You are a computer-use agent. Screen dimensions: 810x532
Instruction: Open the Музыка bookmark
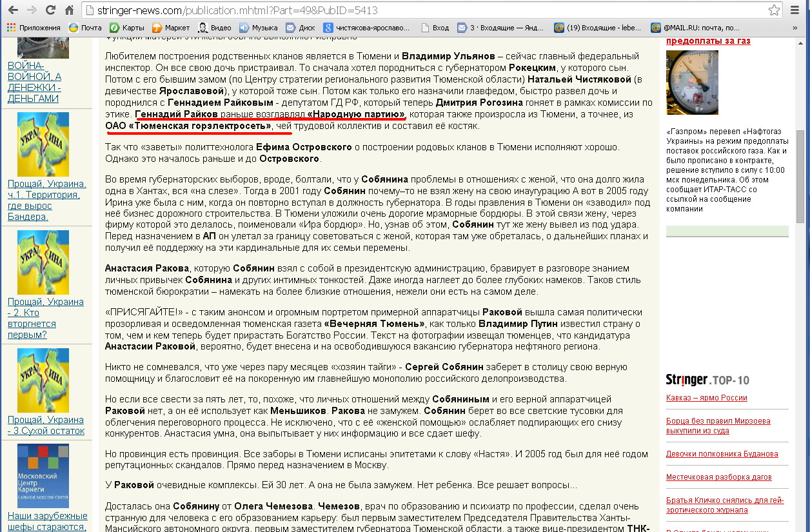pyautogui.click(x=258, y=28)
